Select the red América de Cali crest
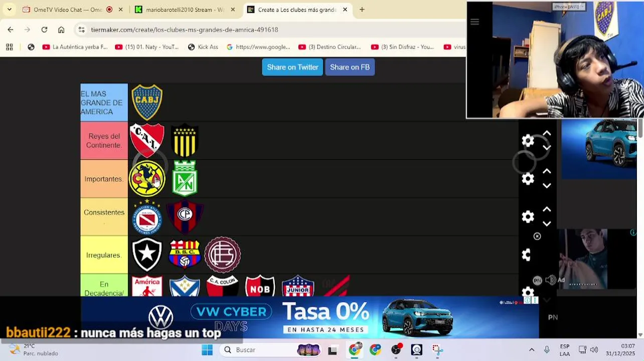The width and height of the screenshot is (644, 361). click(147, 286)
